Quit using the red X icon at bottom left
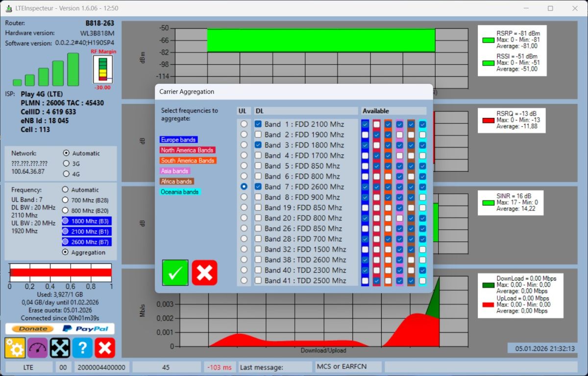This screenshot has width=588, height=376. pos(105,348)
